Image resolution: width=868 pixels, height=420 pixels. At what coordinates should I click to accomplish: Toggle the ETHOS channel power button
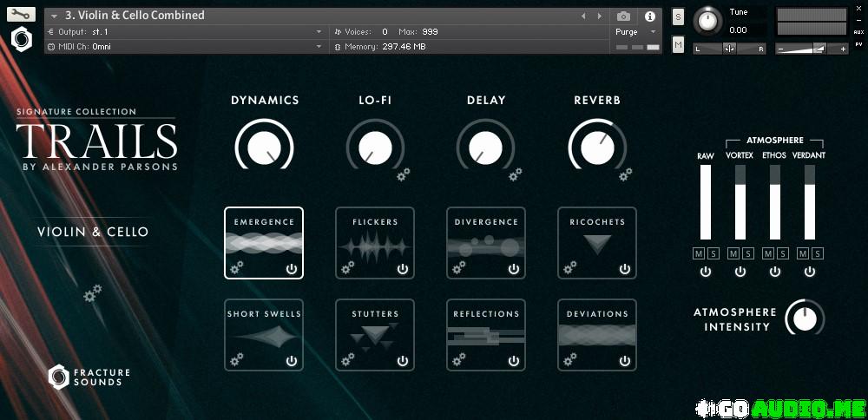click(x=775, y=272)
